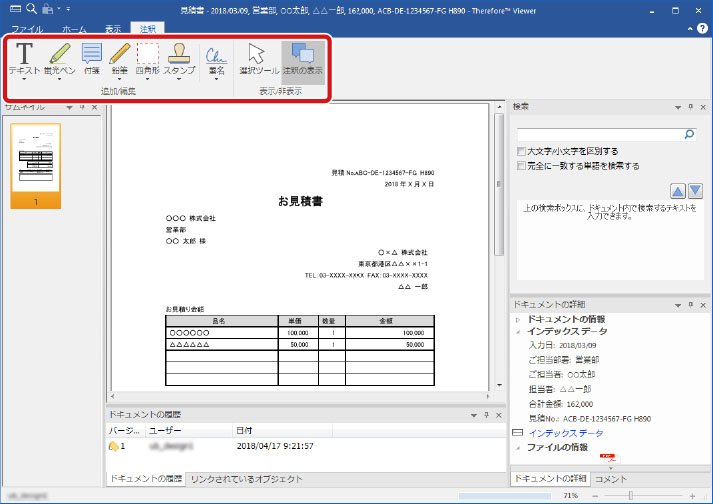Go to next search result arrow button
Image resolution: width=713 pixels, height=504 pixels.
(695, 190)
